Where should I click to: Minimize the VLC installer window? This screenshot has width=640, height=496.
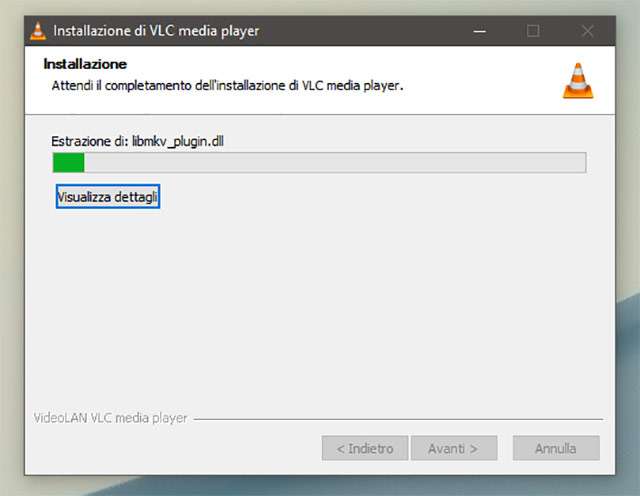tap(480, 31)
